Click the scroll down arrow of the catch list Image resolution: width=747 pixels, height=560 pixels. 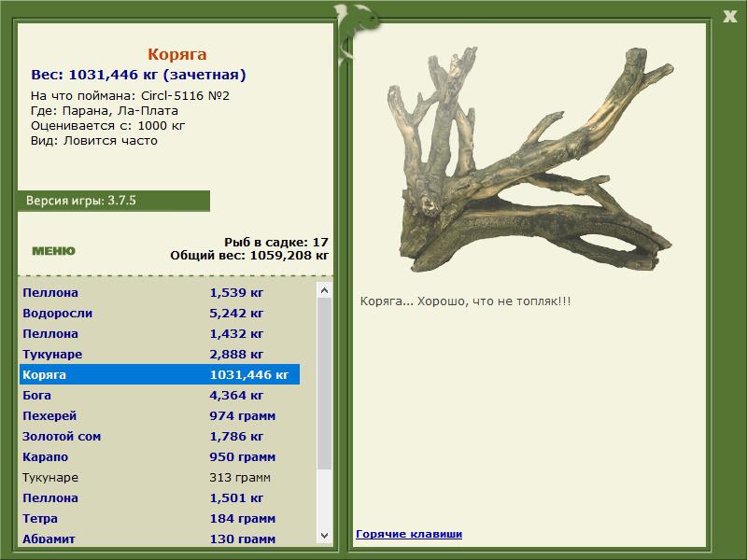tap(324, 536)
